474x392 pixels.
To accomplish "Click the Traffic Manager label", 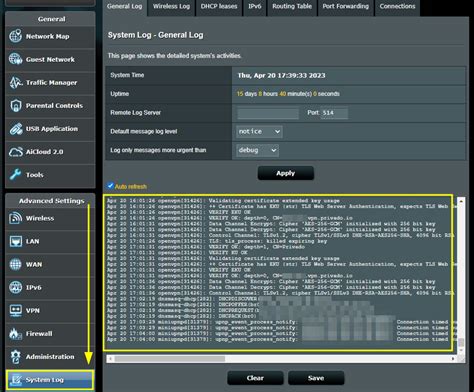I will click(51, 82).
